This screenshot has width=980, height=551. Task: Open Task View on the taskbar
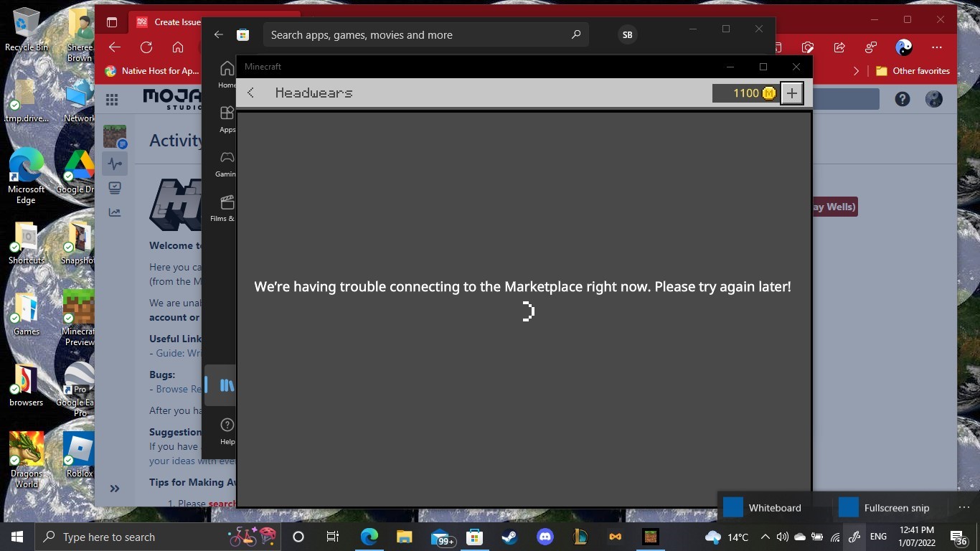pos(333,537)
